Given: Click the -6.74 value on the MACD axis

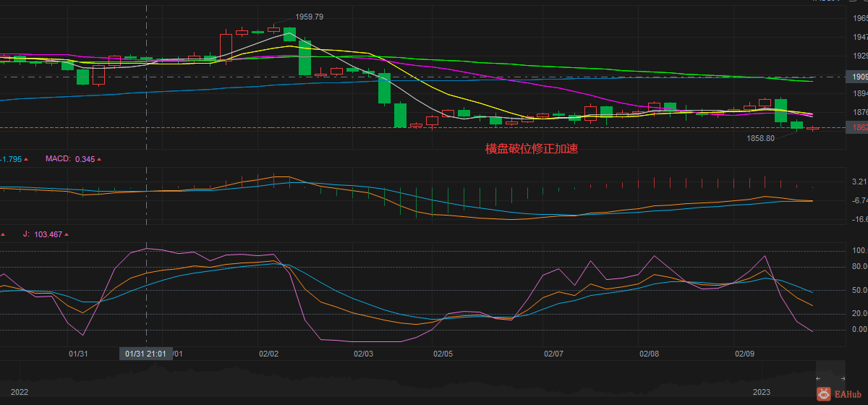Looking at the screenshot, I should tap(860, 200).
